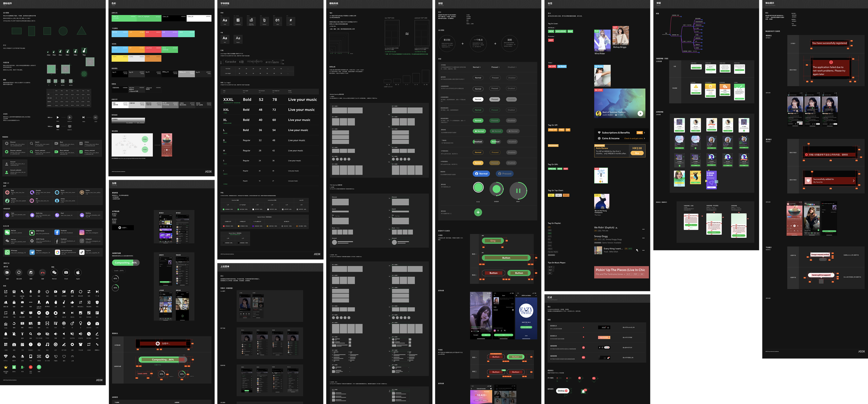Open the Bishop Briggs cover thumbnail
868x404 pixels.
(620, 35)
